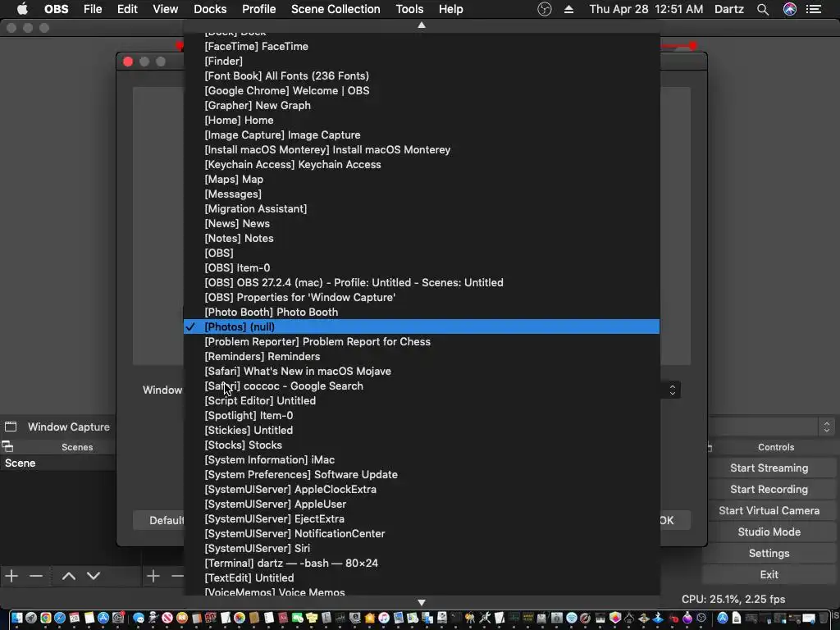Add a new scene with plus button

(11, 576)
